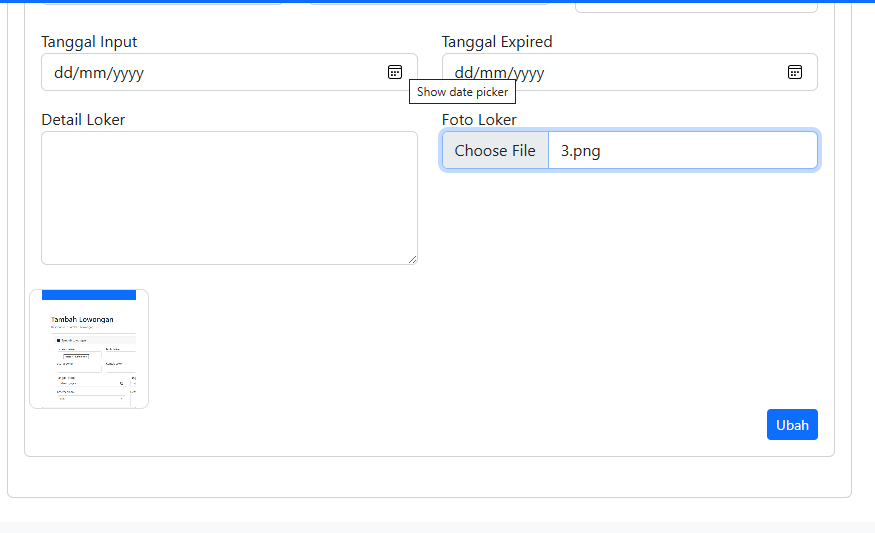Open the Tanggal Input date picker icon

pyautogui.click(x=395, y=72)
